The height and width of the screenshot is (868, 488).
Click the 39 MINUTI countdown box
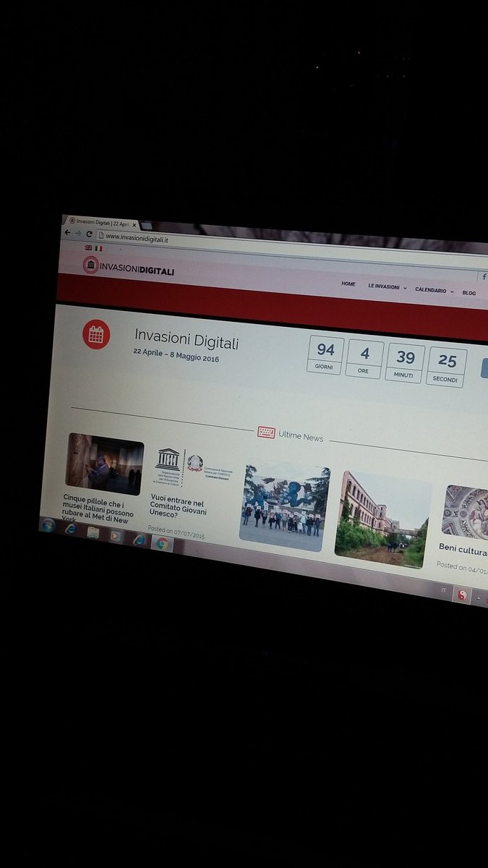pyautogui.click(x=406, y=363)
